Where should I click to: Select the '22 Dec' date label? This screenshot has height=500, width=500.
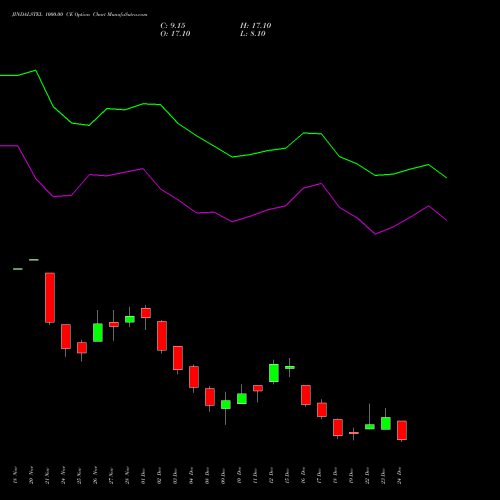click(367, 475)
